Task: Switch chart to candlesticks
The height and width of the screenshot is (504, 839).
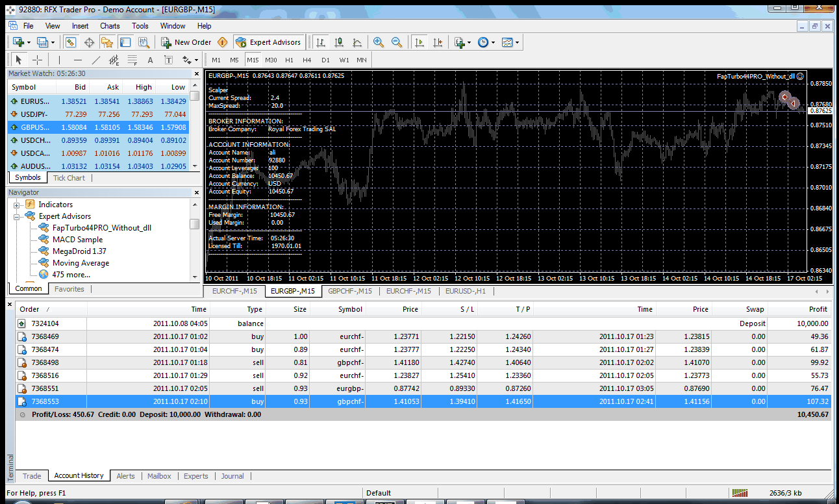Action: click(339, 42)
